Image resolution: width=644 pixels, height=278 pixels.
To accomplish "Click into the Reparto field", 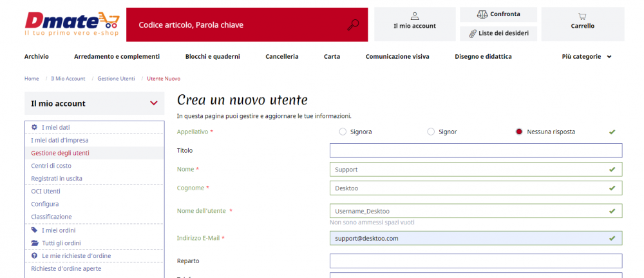I will tap(476, 261).
